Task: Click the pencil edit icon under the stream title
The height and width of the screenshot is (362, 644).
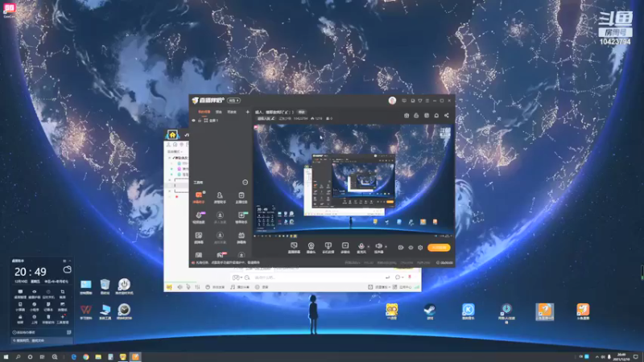Action: coord(273,118)
